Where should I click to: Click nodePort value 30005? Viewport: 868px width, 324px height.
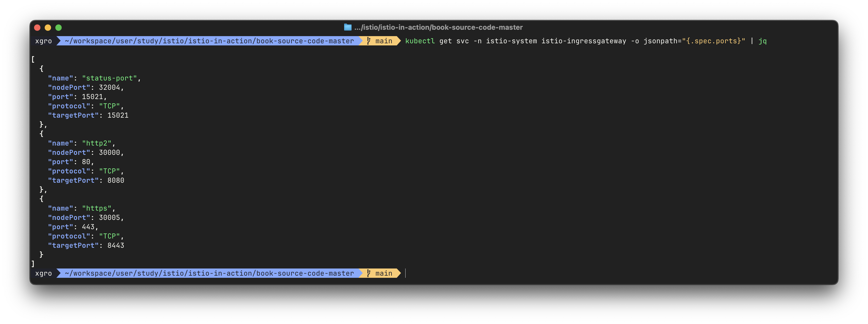click(x=109, y=218)
